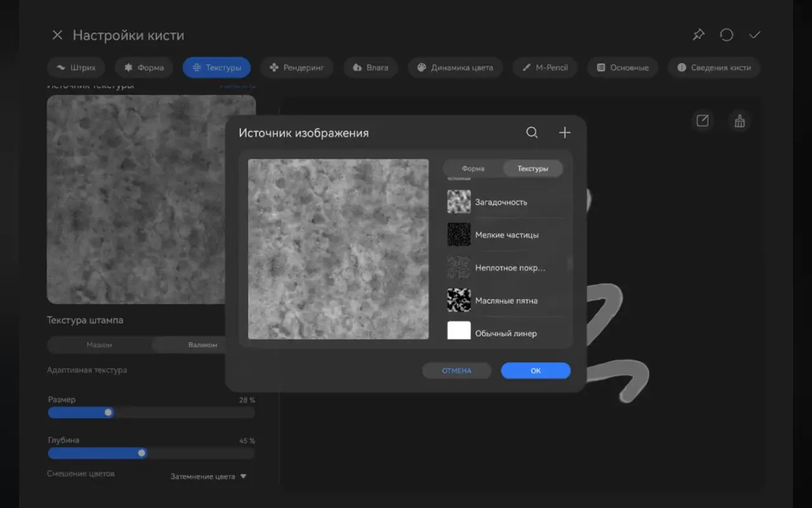Open the Динамика цвета tab
Image resolution: width=812 pixels, height=508 pixels.
(x=455, y=67)
